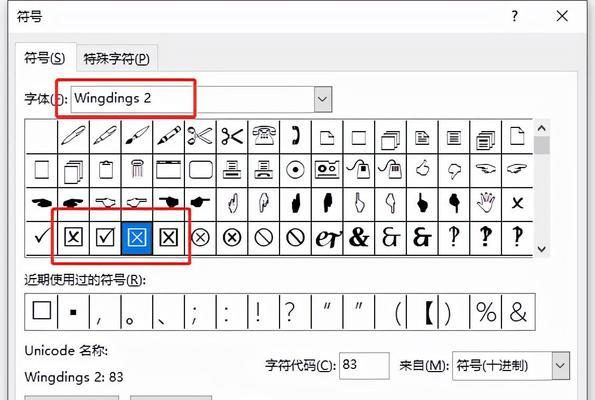Select the telephone symbol

pyautogui.click(x=264, y=137)
